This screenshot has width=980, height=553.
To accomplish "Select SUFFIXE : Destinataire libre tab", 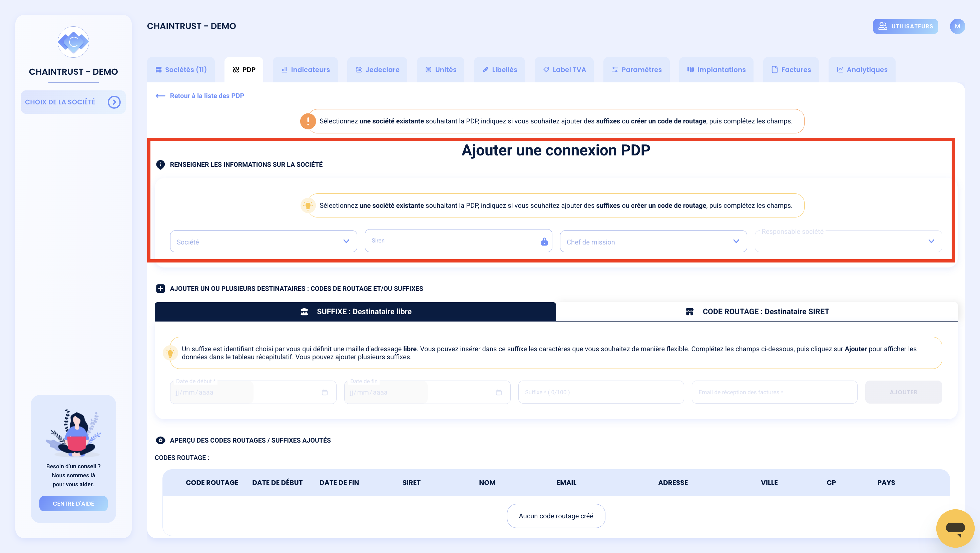I will (355, 312).
